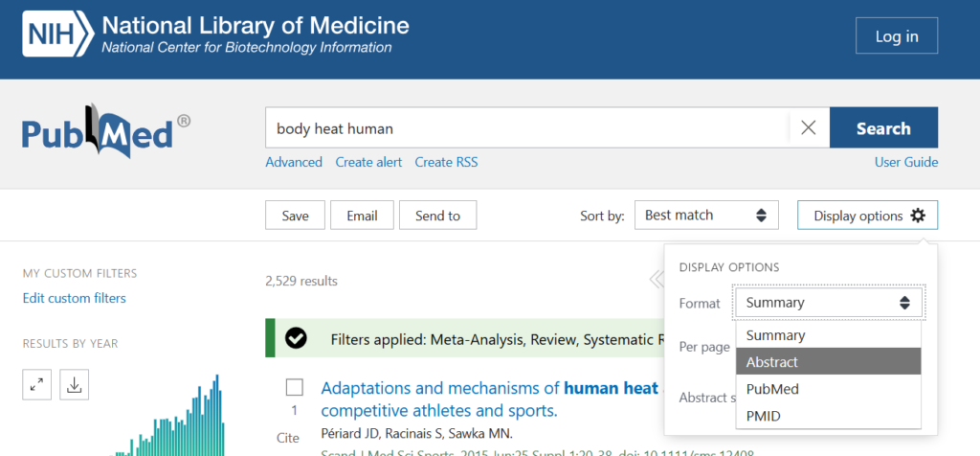
Task: Toggle the Display options panel
Action: (867, 216)
